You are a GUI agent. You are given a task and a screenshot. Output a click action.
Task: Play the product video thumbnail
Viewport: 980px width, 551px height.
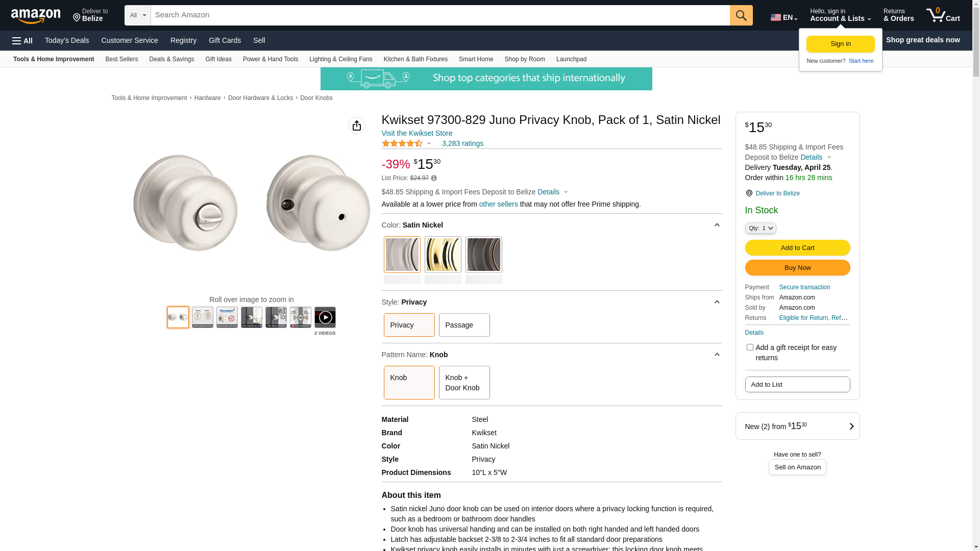tap(325, 317)
